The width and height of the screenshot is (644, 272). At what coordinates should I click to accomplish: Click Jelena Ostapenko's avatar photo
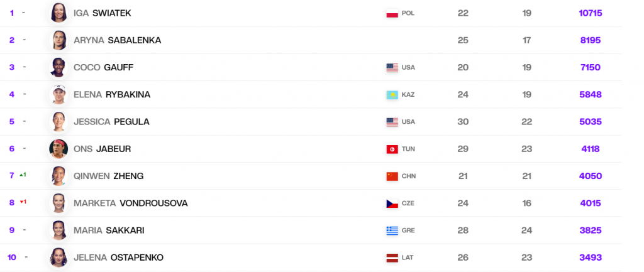pyautogui.click(x=58, y=258)
